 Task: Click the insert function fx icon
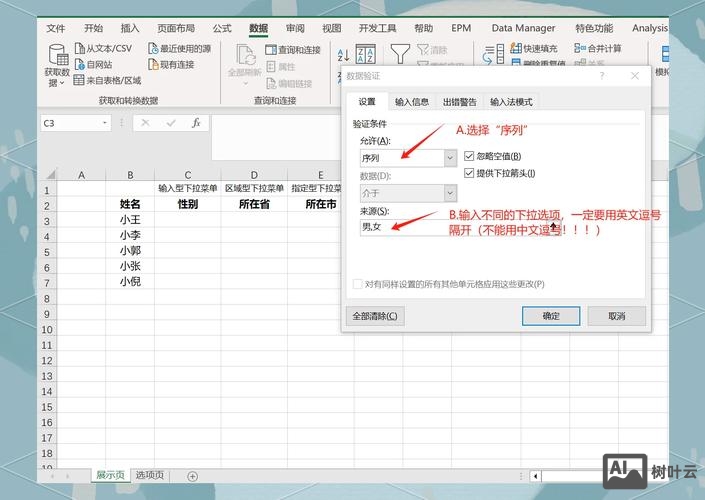point(196,123)
